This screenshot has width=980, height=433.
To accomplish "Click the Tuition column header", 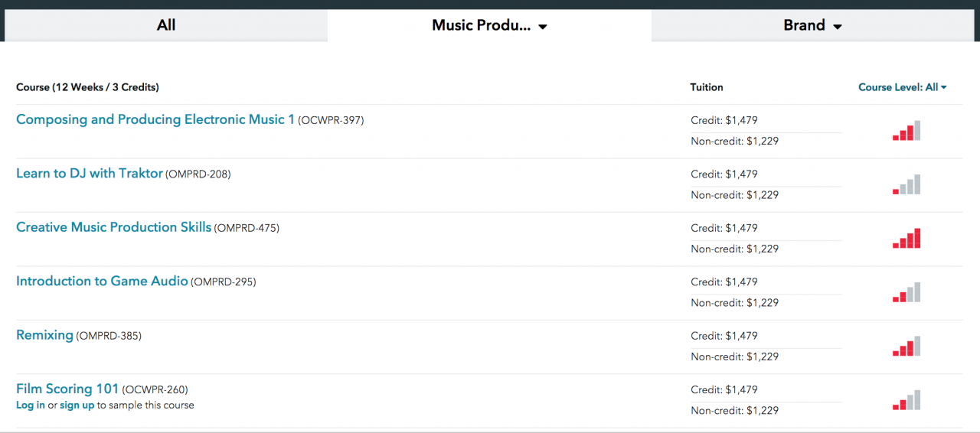I will 706,87.
